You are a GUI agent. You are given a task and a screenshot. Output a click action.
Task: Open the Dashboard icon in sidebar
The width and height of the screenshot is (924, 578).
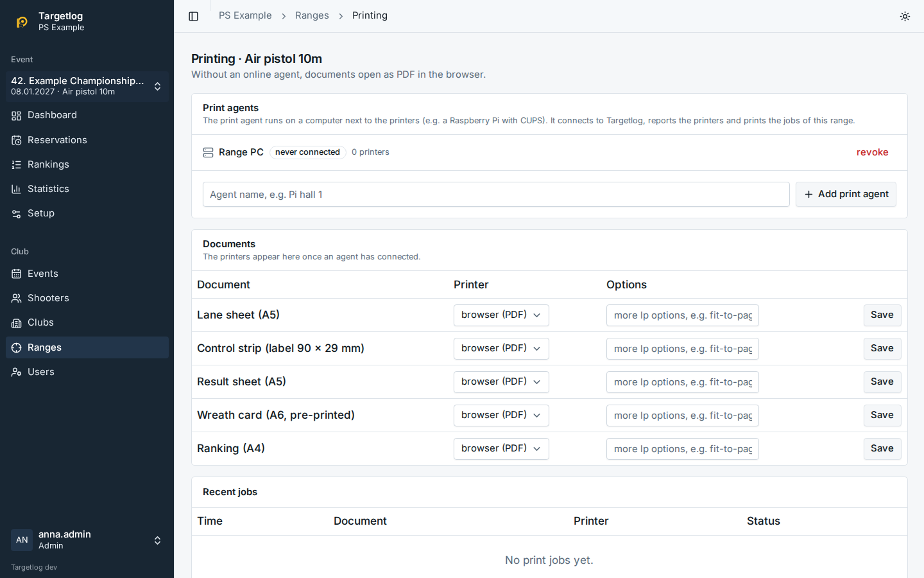17,116
